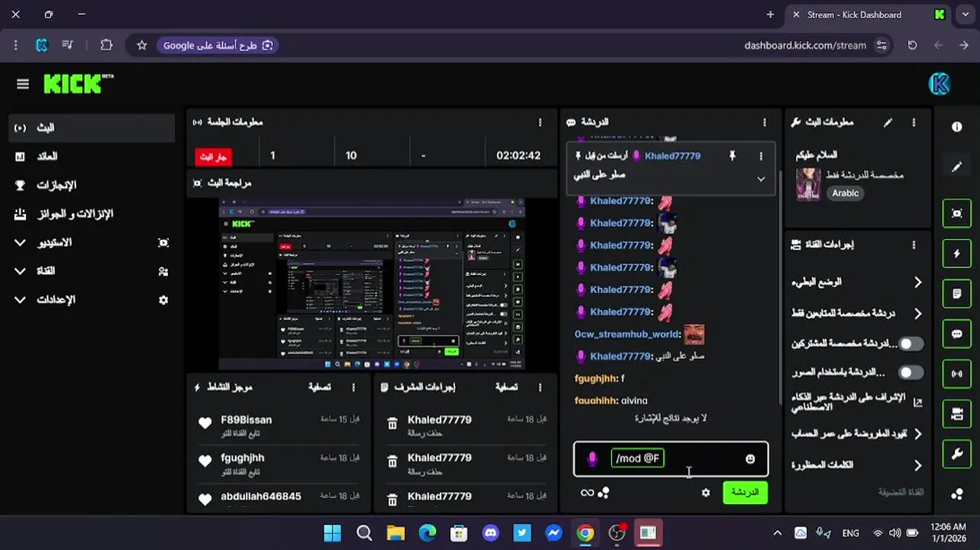
Task: Open a new browser tab
Action: [770, 15]
